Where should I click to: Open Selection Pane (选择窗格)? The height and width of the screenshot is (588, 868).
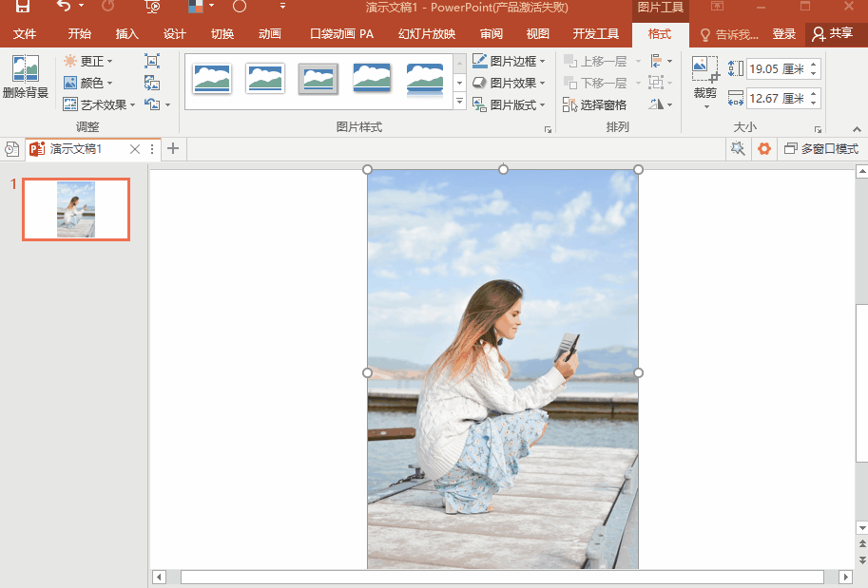point(594,104)
